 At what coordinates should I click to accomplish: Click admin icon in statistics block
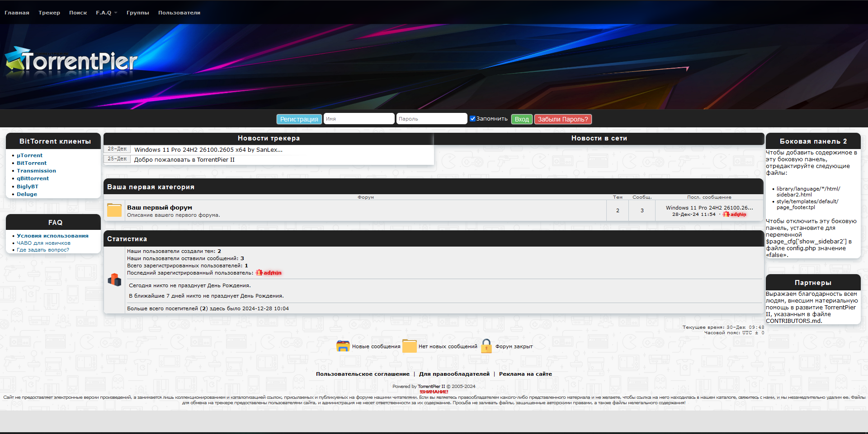(x=259, y=273)
